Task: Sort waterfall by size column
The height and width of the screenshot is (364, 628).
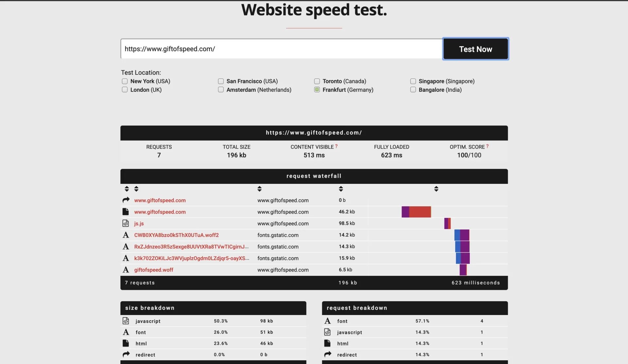Action: pyautogui.click(x=341, y=189)
